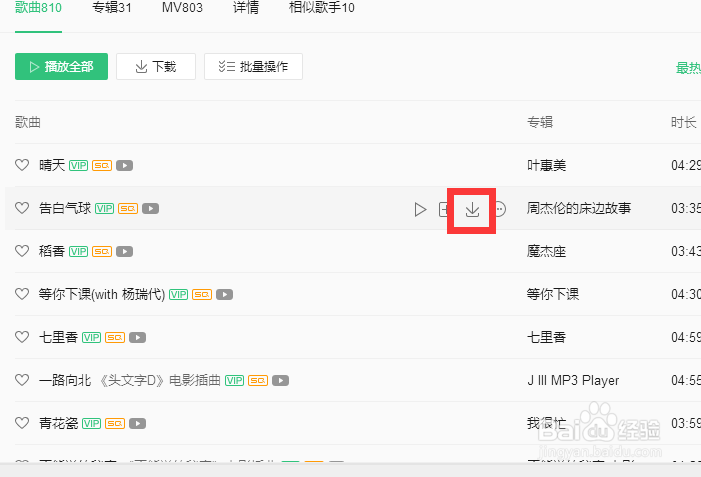Open the album link 七里香

pos(546,337)
